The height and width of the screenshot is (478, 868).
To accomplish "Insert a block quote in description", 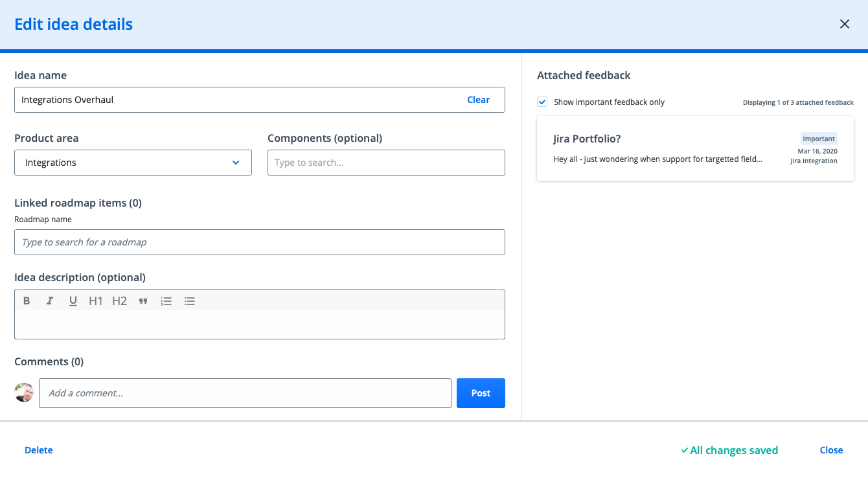I will click(x=143, y=301).
